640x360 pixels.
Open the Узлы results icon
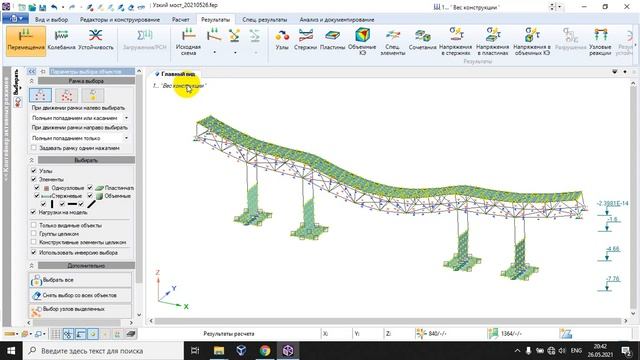coord(282,40)
